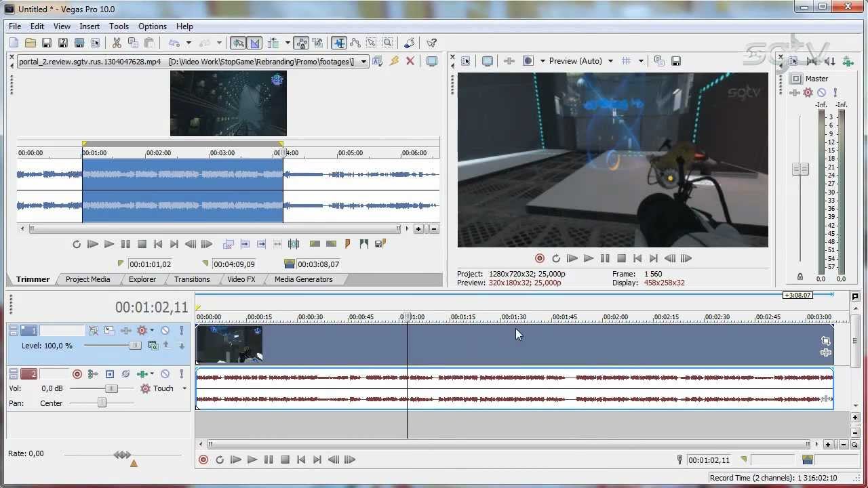
Task: Select the Zoom magnifier tool in toolbar
Action: (x=388, y=43)
